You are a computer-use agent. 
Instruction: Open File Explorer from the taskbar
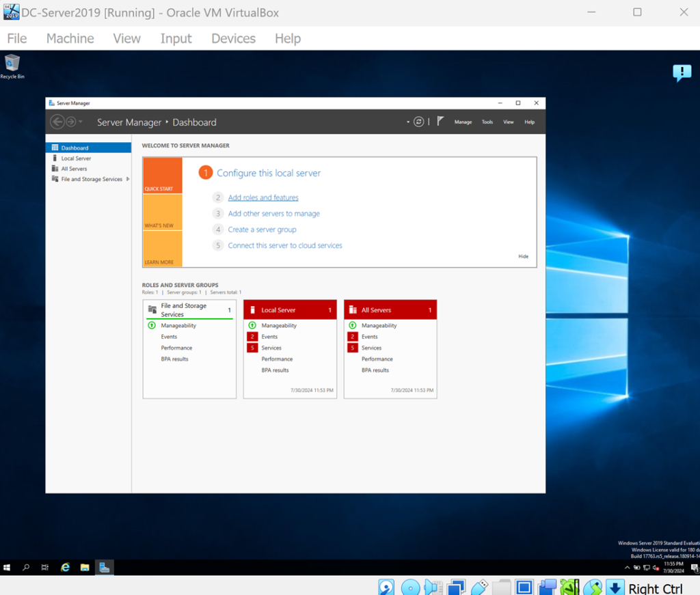click(x=85, y=567)
